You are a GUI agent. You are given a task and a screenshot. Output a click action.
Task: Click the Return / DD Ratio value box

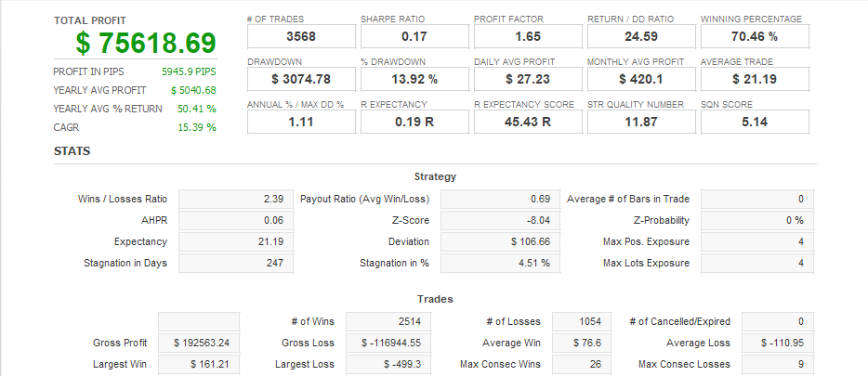click(x=641, y=36)
